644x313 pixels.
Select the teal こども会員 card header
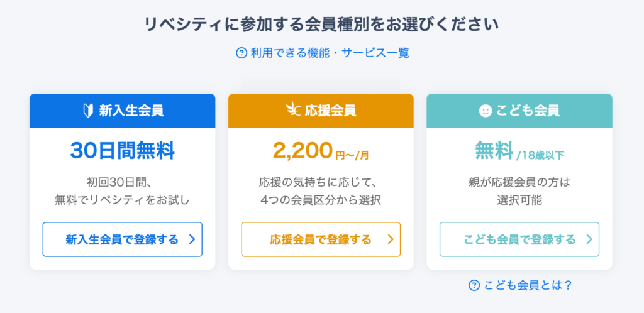pyautogui.click(x=519, y=111)
